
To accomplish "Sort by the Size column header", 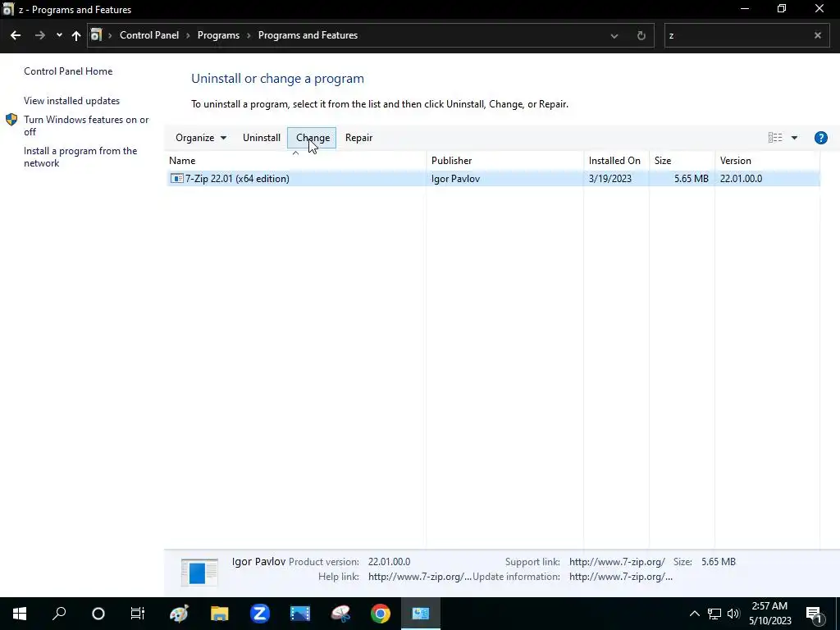I will pos(682,160).
